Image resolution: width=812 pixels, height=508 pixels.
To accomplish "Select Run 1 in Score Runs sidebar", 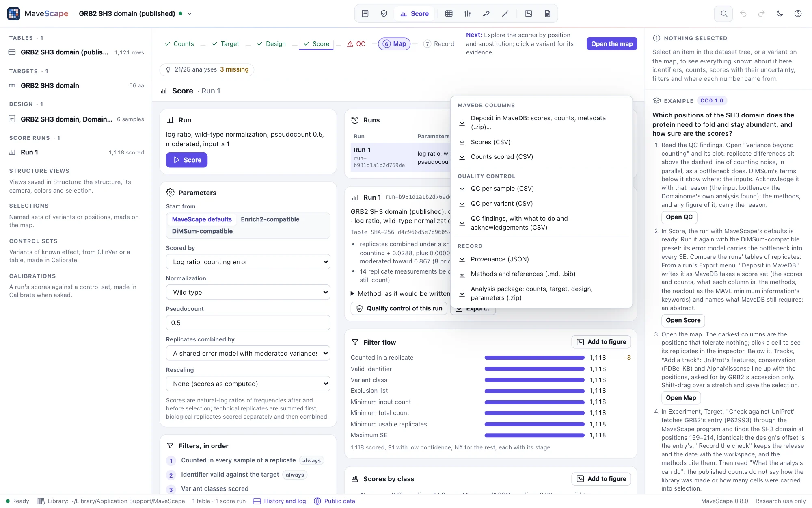I will click(x=76, y=152).
